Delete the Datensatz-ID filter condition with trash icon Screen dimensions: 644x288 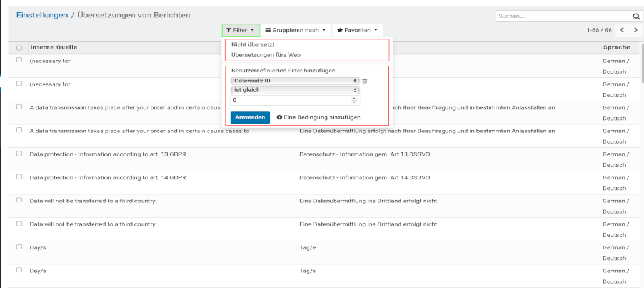pos(365,81)
